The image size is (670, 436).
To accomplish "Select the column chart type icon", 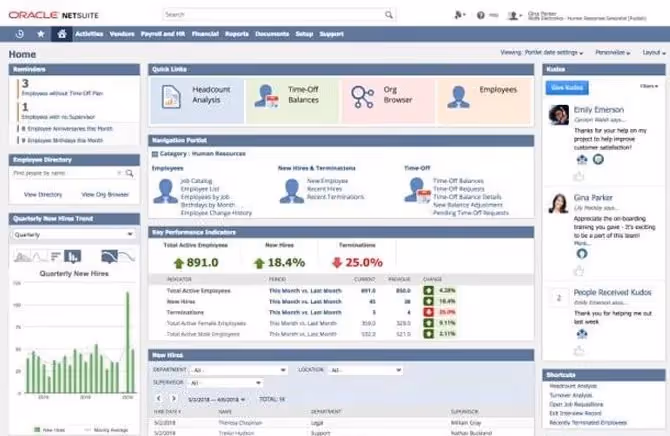I will [72, 256].
